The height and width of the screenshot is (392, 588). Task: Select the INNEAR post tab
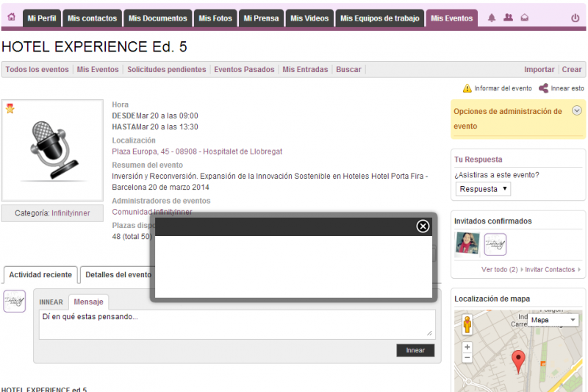pyautogui.click(x=51, y=302)
